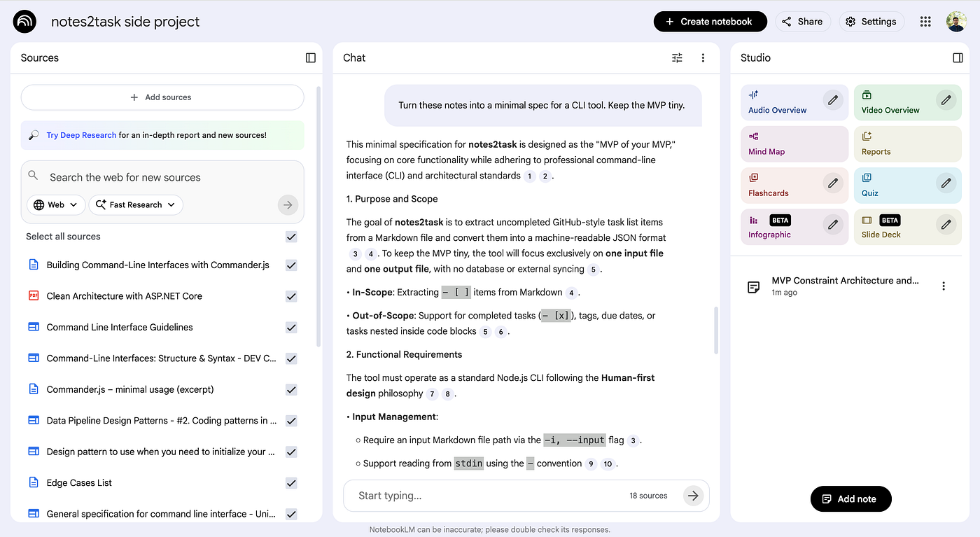Screen dimensions: 980x537
Task: Open citation 10 after stdin convention
Action: [608, 464]
